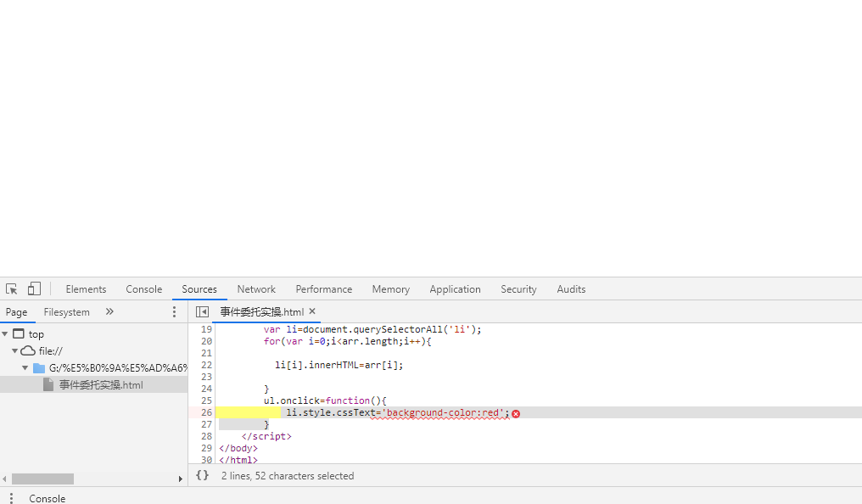Show more navigator tabs chevron
862x504 pixels.
(x=109, y=311)
